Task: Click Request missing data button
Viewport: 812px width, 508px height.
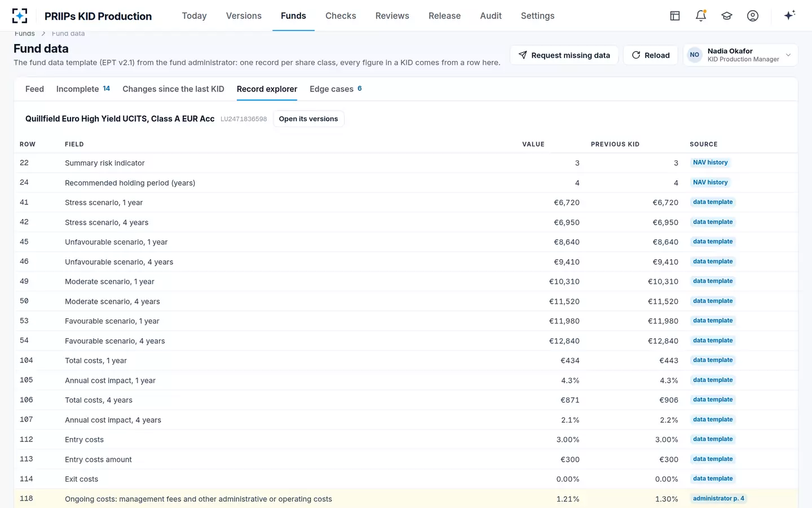Action: [x=564, y=55]
